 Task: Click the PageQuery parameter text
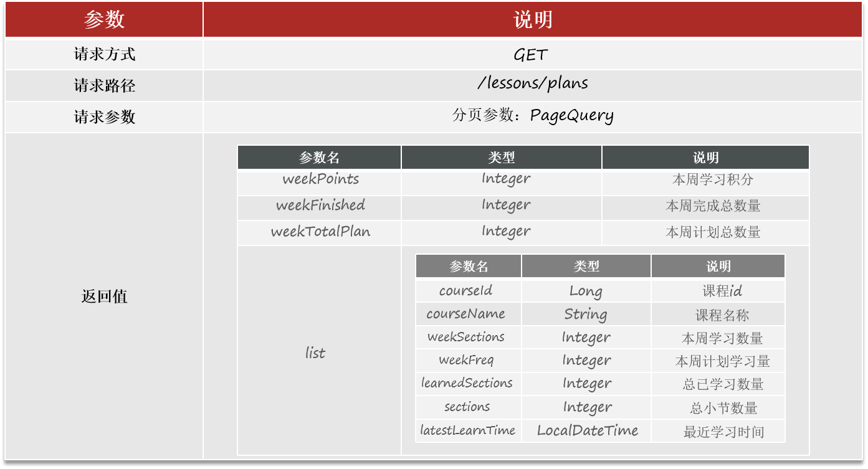[572, 116]
